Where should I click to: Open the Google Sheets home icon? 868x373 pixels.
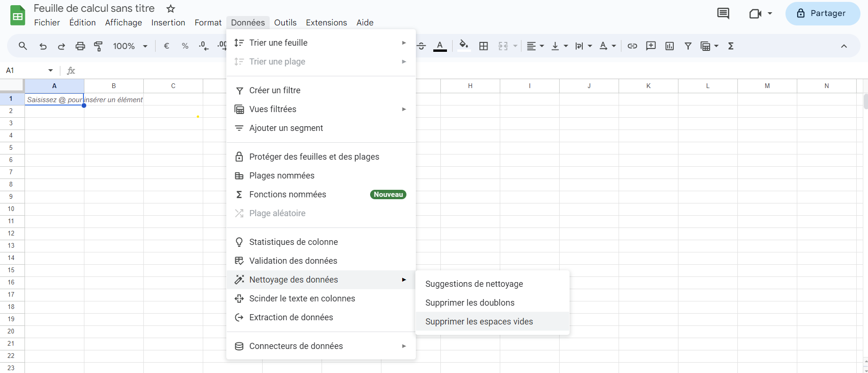pos(18,16)
